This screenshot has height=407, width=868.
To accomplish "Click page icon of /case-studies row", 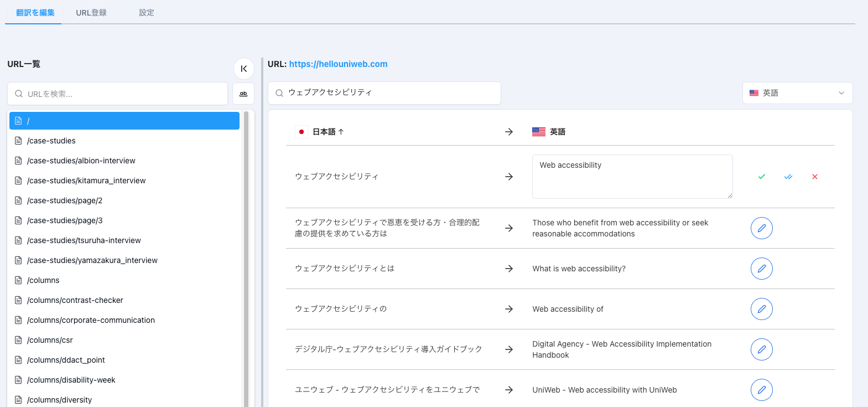I will click(x=18, y=141).
